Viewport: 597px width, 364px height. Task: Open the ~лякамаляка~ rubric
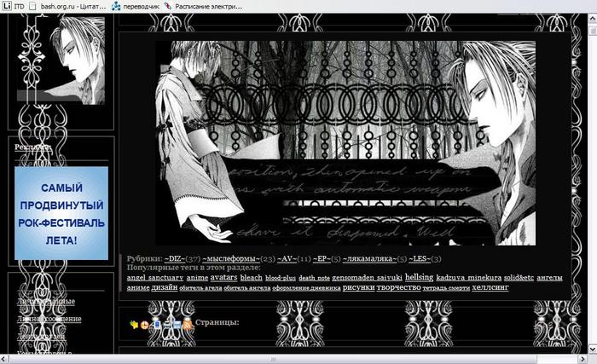point(369,259)
